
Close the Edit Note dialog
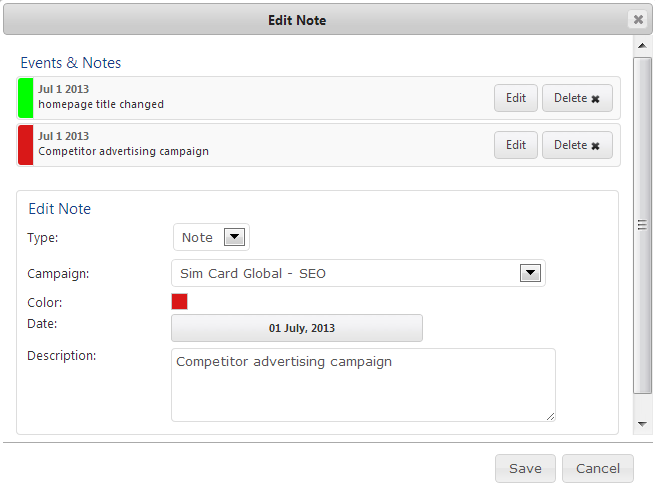click(637, 19)
